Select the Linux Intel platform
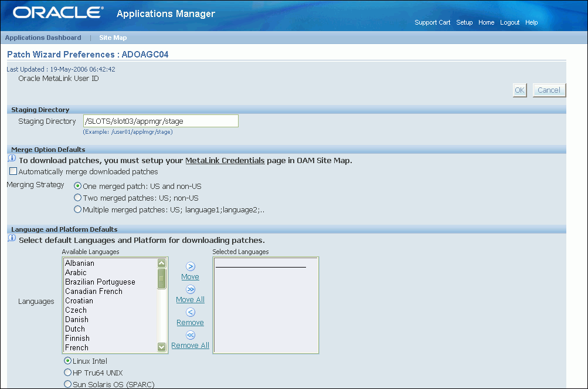The height and width of the screenshot is (389, 588). point(67,361)
